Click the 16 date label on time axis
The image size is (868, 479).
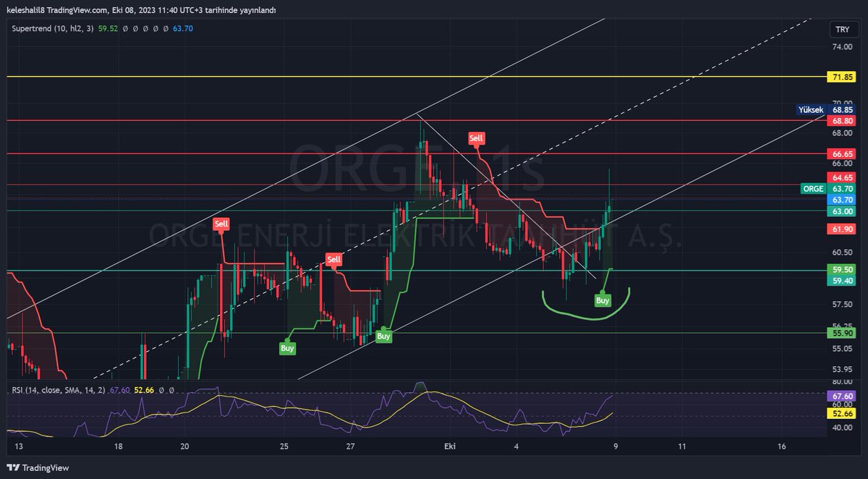tap(781, 447)
